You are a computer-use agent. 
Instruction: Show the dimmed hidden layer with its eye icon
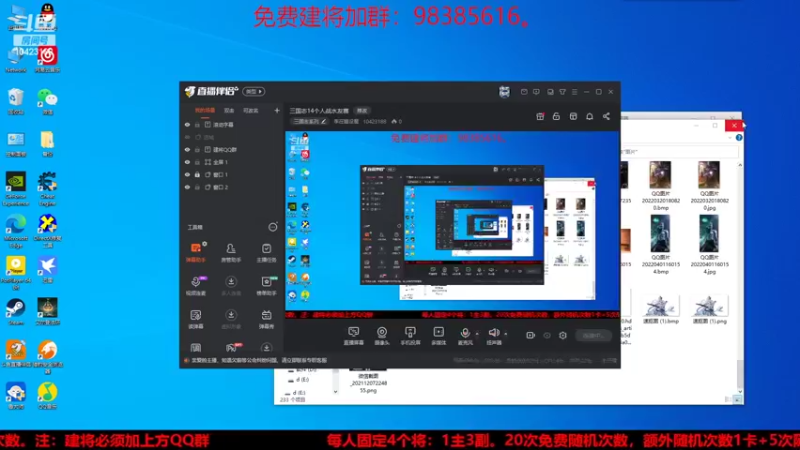pyautogui.click(x=187, y=137)
